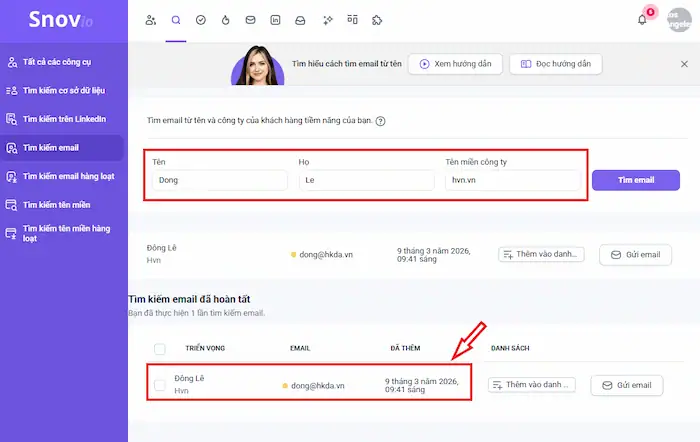Click the search magnifier icon in top toolbar
The width and height of the screenshot is (700, 442).
pyautogui.click(x=176, y=19)
